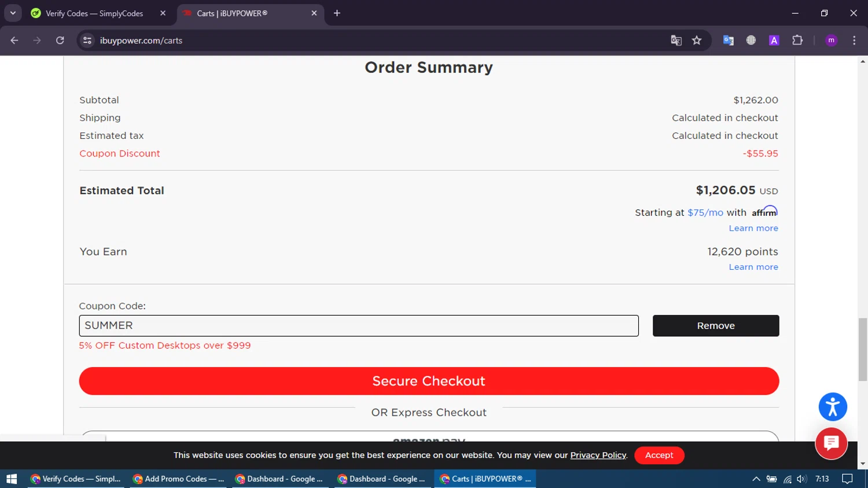Click the -$55.95 discount amount
Screen dimensions: 868x488
point(760,153)
